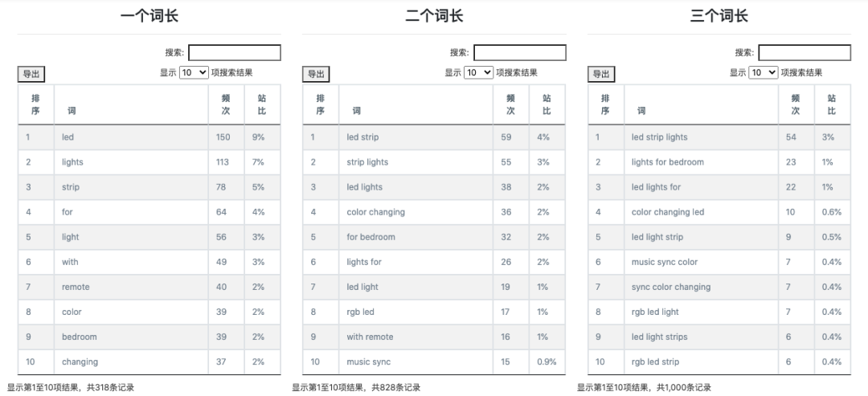The height and width of the screenshot is (396, 868).
Task: Sort 一个词长 table by 词 column header
Action: coord(72,111)
